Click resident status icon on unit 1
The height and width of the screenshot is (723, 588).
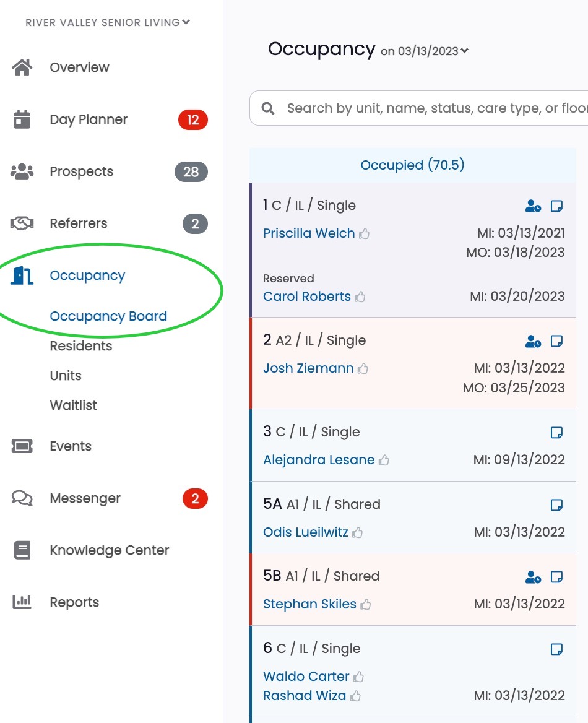pyautogui.click(x=533, y=206)
